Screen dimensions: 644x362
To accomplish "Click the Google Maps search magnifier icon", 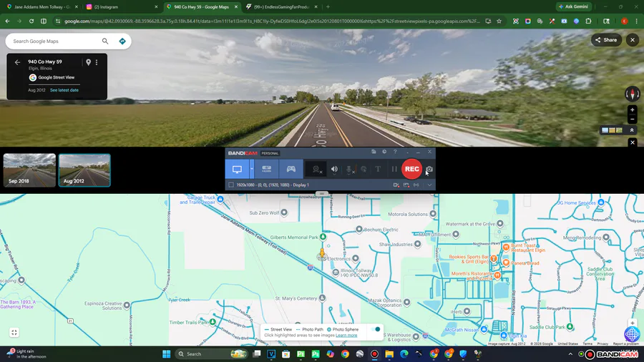I will (105, 41).
